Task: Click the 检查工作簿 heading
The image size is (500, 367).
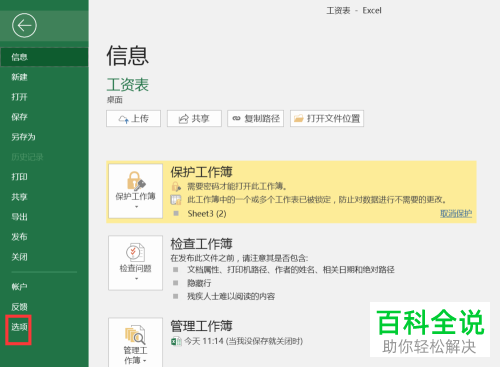Action: pyautogui.click(x=201, y=244)
